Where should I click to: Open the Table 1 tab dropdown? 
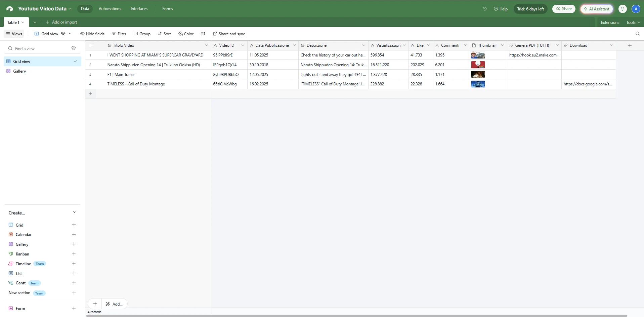tap(23, 22)
